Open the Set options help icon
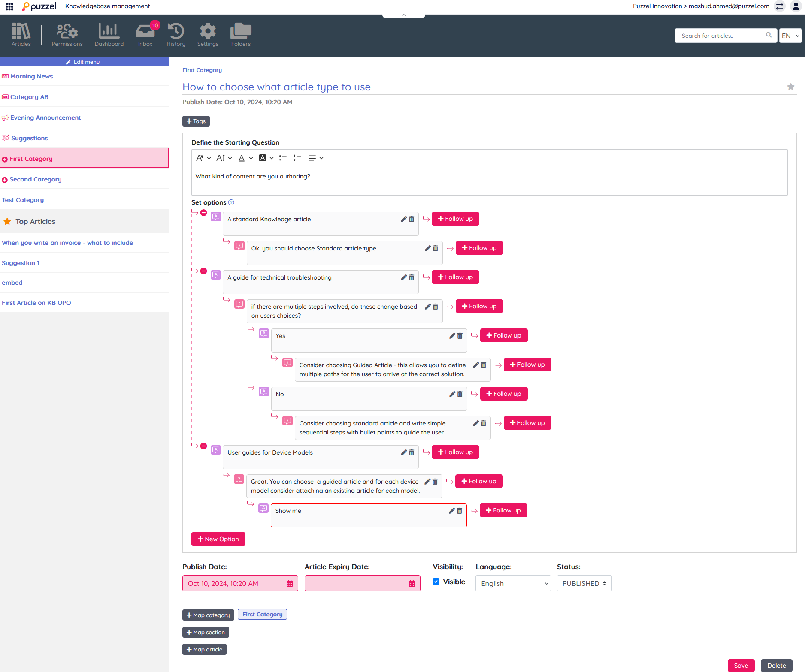 pyautogui.click(x=231, y=202)
